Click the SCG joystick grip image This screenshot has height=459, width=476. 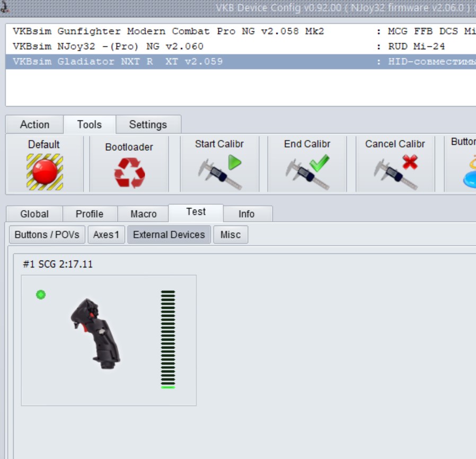[x=95, y=334]
